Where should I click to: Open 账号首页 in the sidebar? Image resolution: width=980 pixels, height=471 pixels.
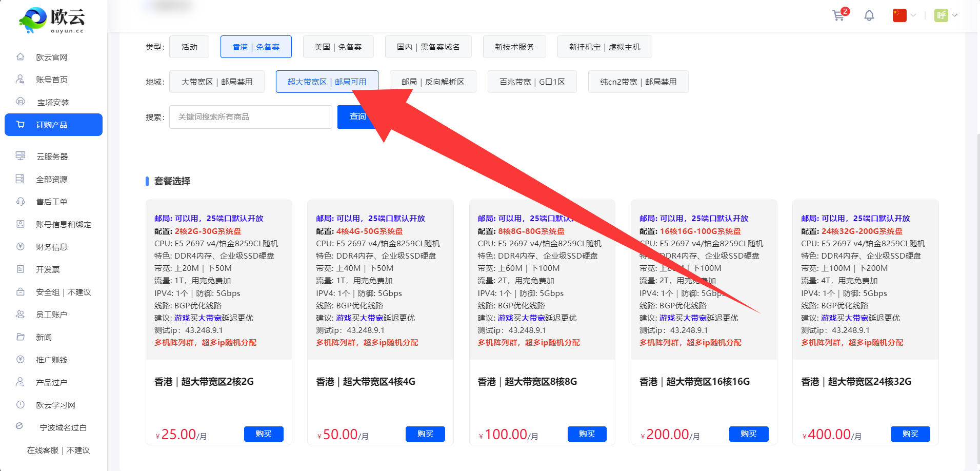tap(51, 80)
